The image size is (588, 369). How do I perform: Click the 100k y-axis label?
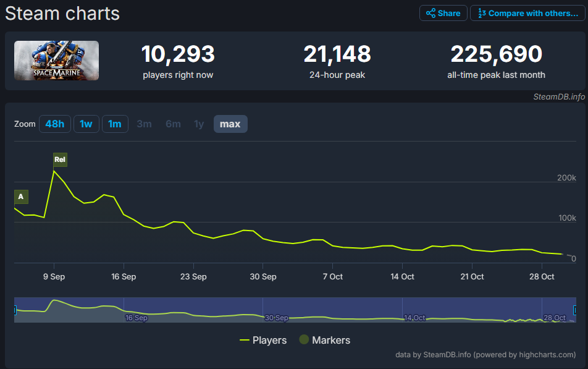click(x=568, y=218)
